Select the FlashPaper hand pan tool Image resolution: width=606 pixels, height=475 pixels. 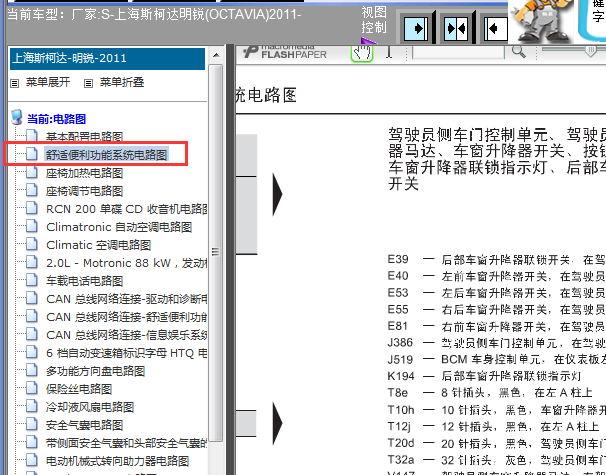point(362,52)
